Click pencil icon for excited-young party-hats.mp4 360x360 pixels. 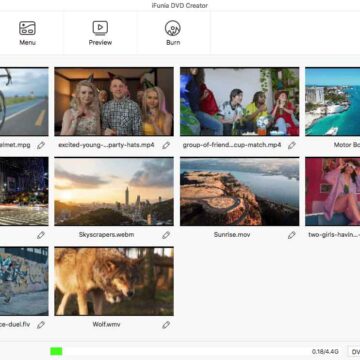(166, 145)
